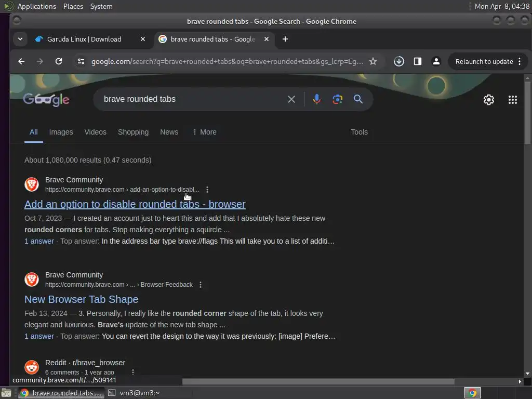Viewport: 532px width, 399px height.
Task: Start voice search with the microphone
Action: pyautogui.click(x=316, y=99)
